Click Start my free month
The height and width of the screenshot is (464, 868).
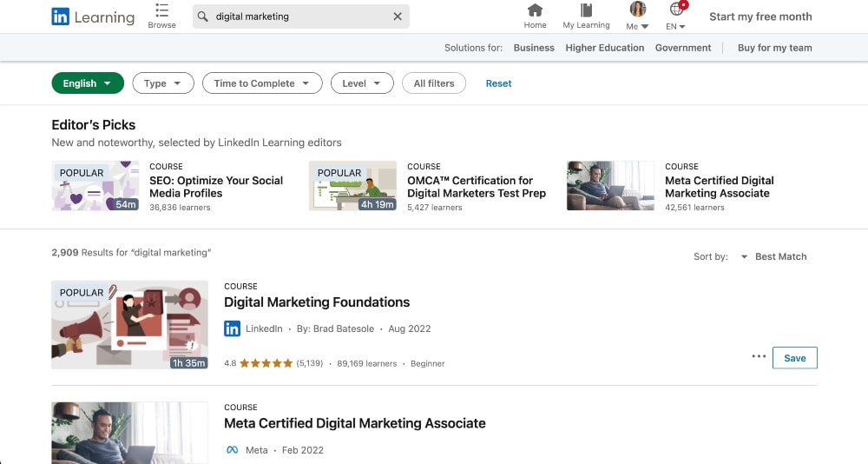pyautogui.click(x=760, y=17)
